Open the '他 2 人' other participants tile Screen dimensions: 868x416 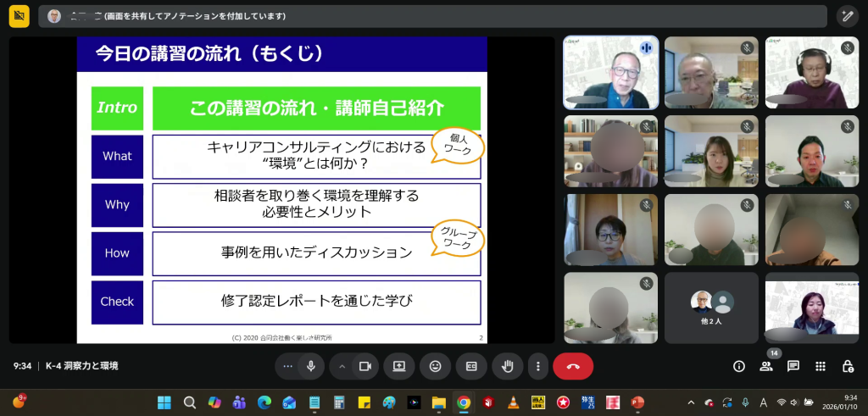pos(712,307)
